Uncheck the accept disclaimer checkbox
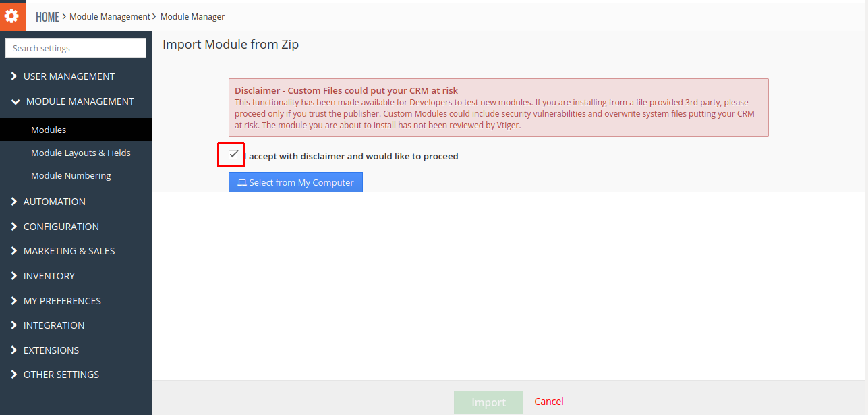868x415 pixels. click(x=233, y=155)
